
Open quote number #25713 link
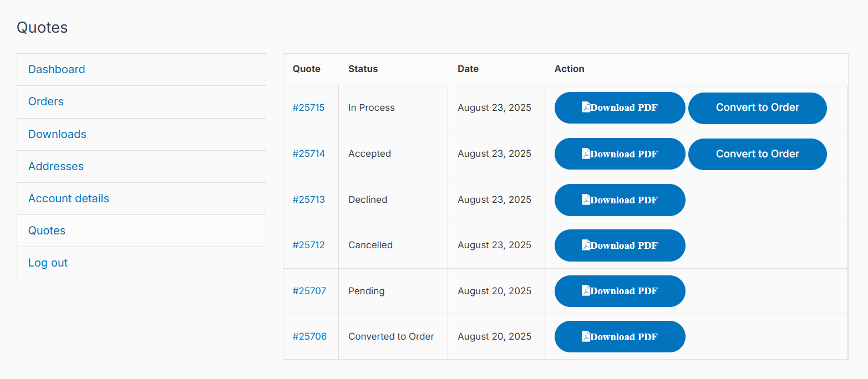pyautogui.click(x=308, y=199)
